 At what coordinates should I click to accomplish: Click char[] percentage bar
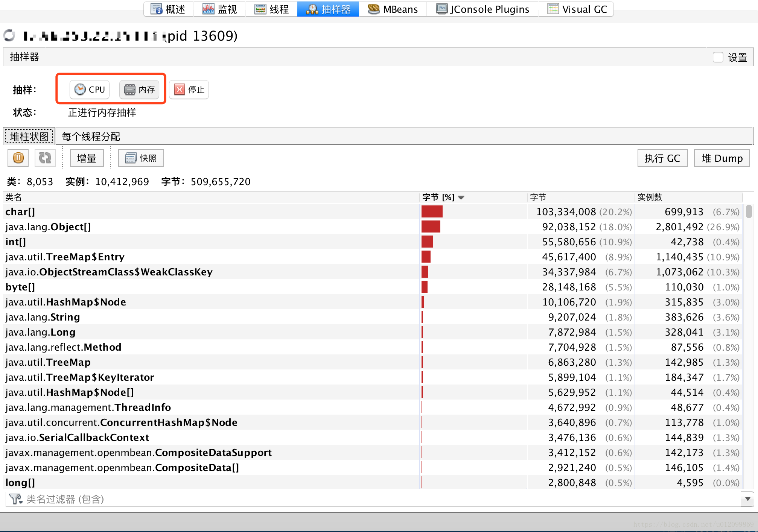(x=432, y=211)
